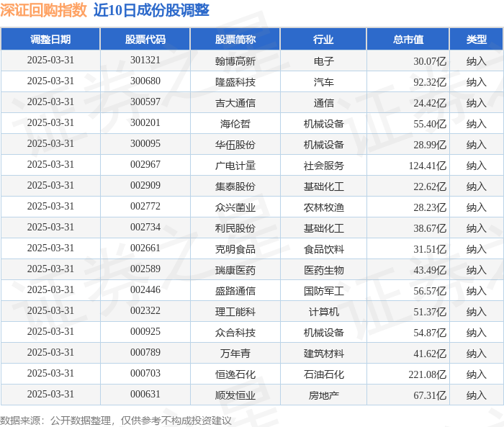Click stock name 海伦哲
504x427 pixels.
pos(235,124)
